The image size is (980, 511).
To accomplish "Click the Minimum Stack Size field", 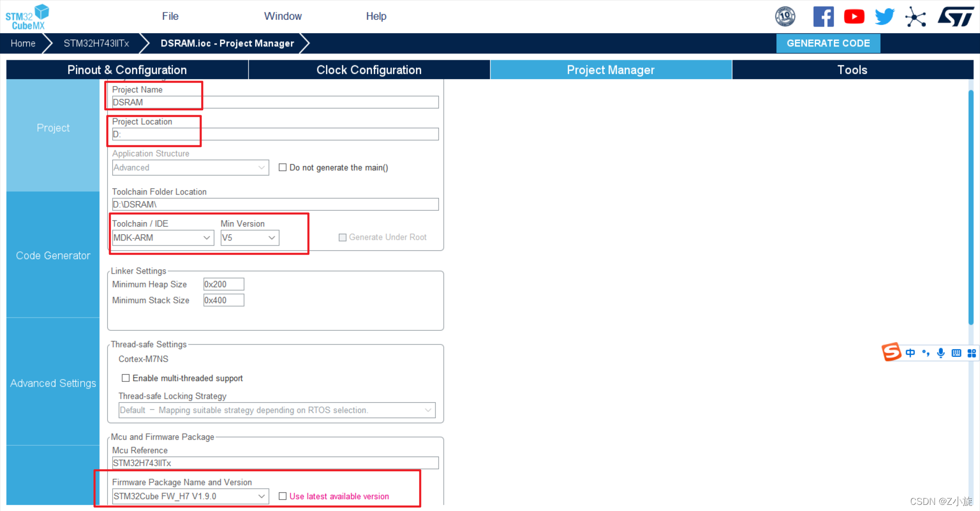I will tap(224, 300).
